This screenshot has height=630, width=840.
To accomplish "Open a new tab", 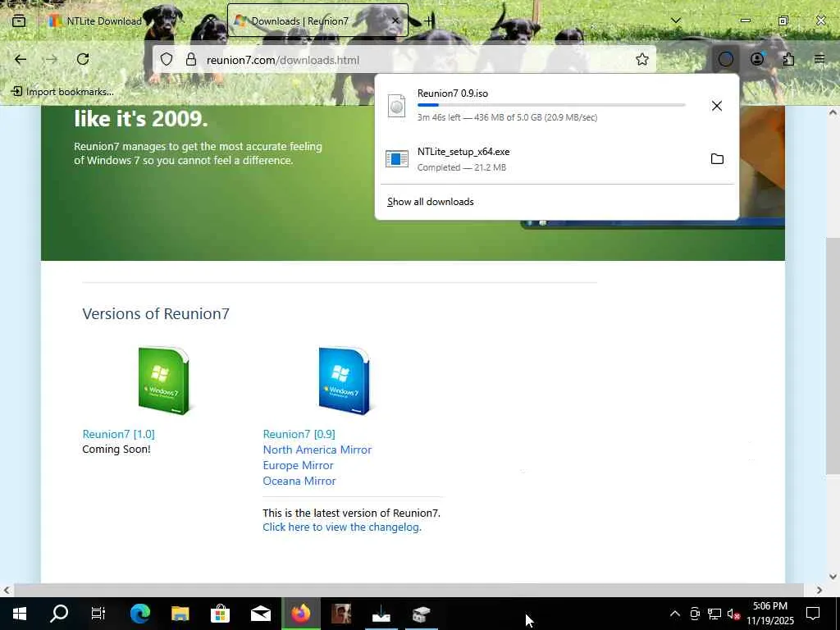I will [x=428, y=21].
